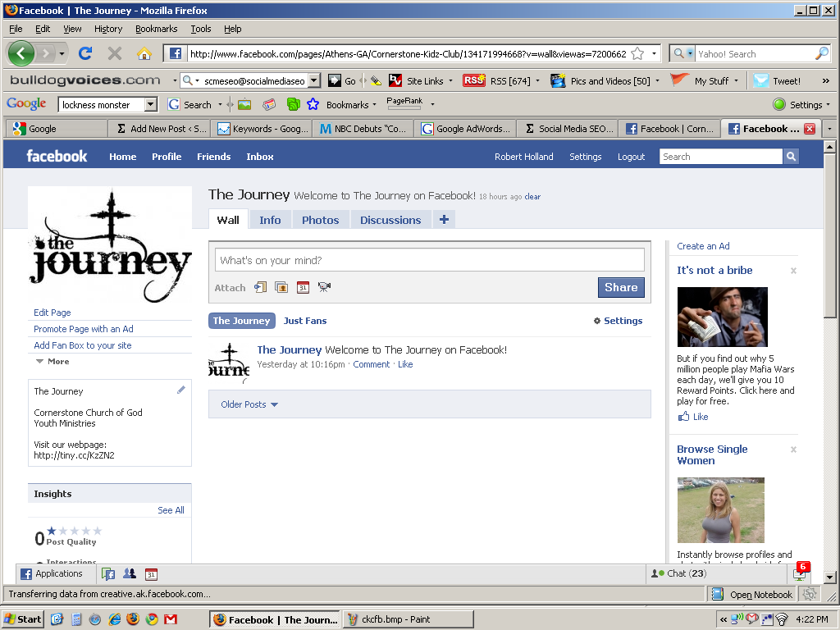Image resolution: width=840 pixels, height=630 pixels.
Task: Click the Internet Explorer quick launch icon
Action: tap(115, 619)
